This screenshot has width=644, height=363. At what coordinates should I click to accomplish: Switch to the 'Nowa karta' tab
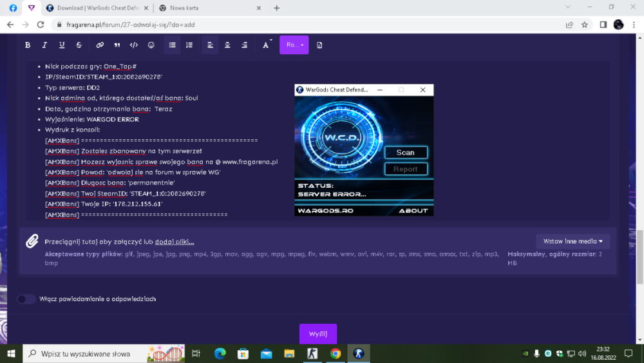click(207, 8)
